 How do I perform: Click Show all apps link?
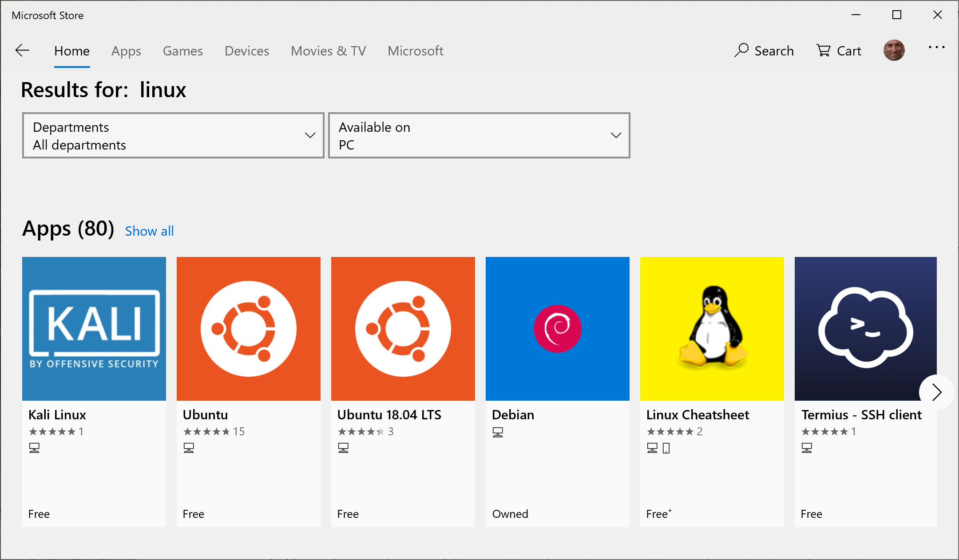149,231
